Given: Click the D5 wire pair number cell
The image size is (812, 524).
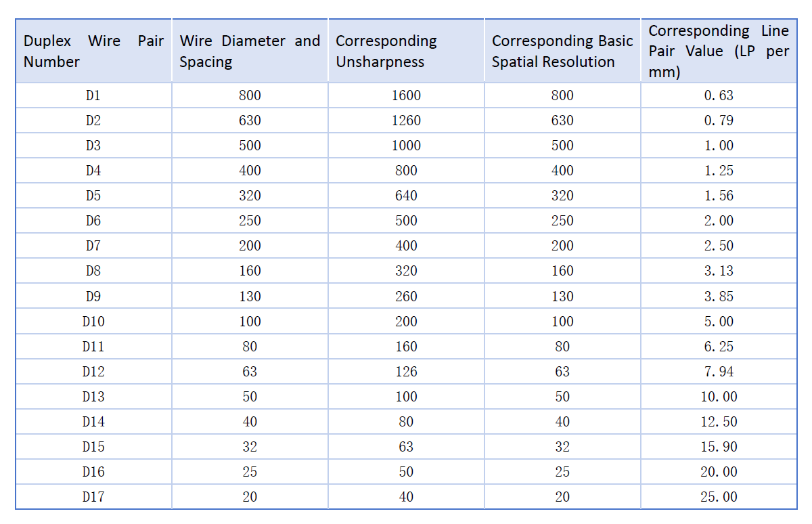Looking at the screenshot, I should pos(93,196).
